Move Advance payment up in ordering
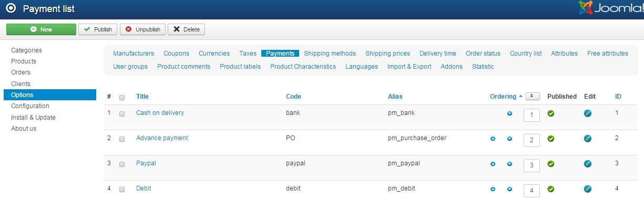 [x=493, y=139]
